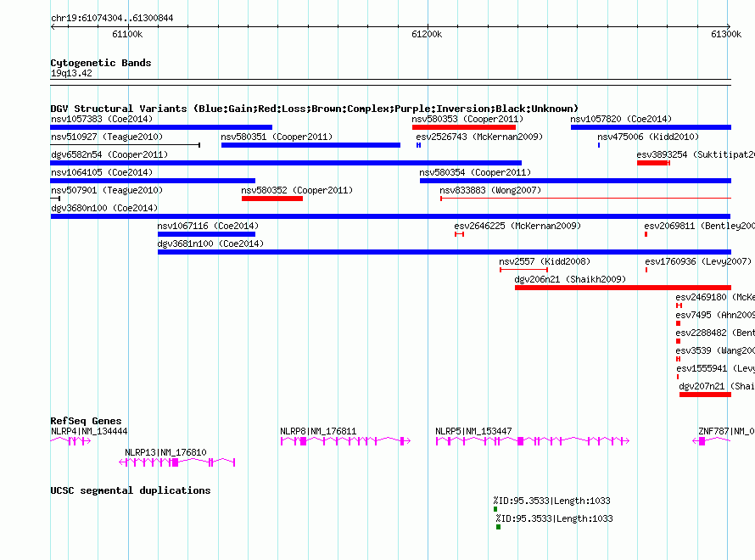This screenshot has height=560, width=755.
Task: Open NLRP5|NM_153447 gene label
Action: (473, 431)
